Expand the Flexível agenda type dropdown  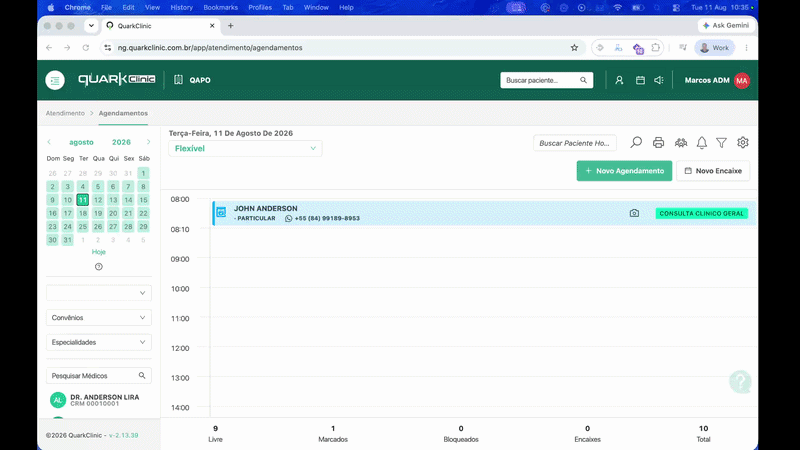(x=245, y=148)
